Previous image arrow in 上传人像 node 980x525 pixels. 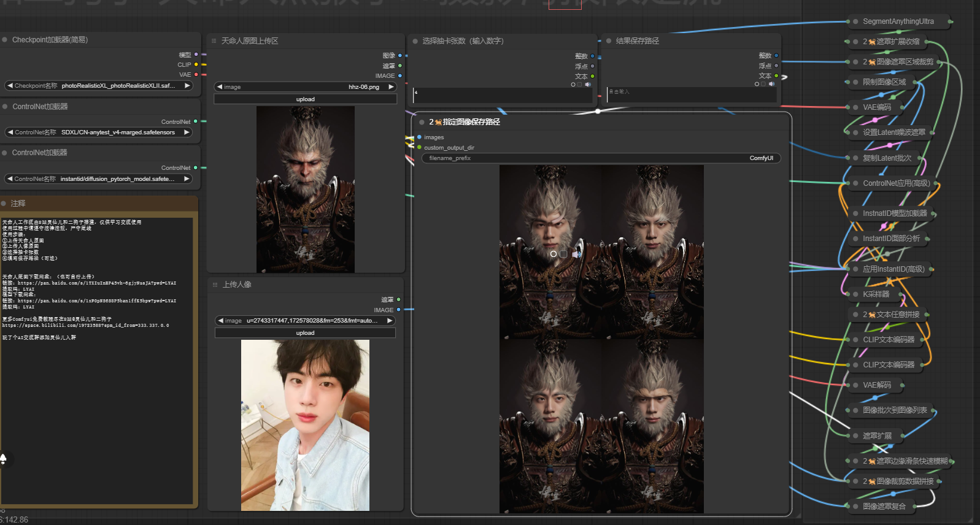[x=220, y=321]
